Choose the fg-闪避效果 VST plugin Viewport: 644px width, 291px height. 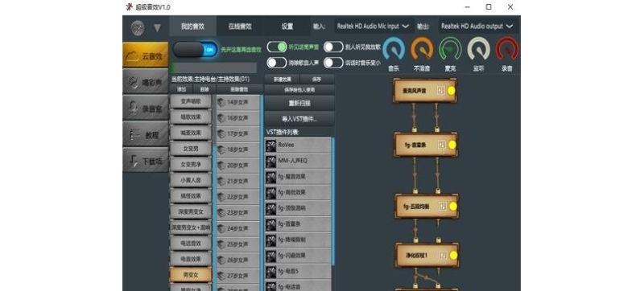pyautogui.click(x=298, y=256)
